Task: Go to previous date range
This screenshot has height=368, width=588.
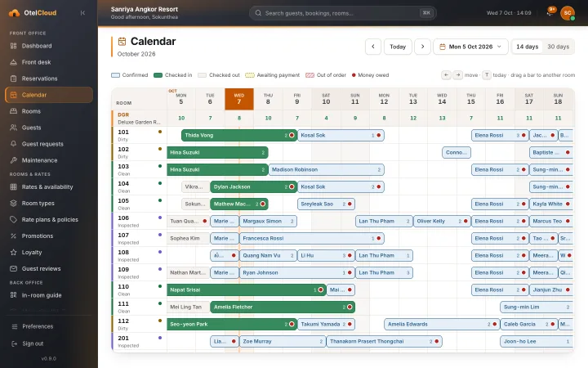Action: pyautogui.click(x=373, y=47)
